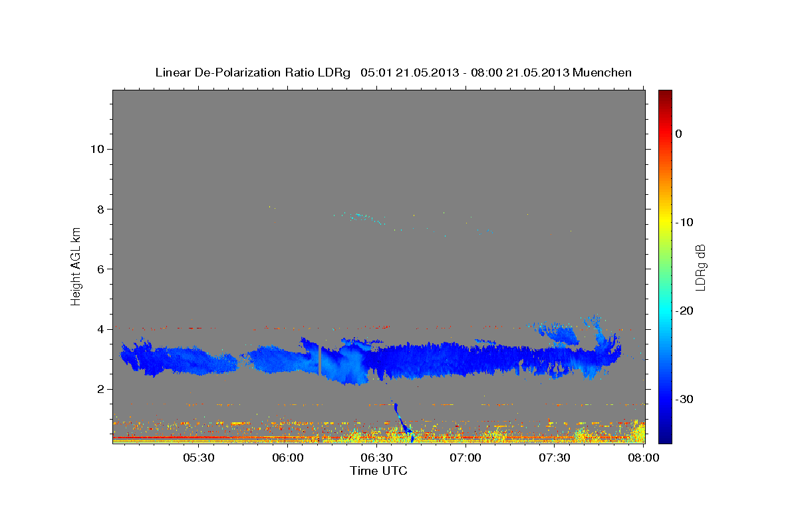Click the height tick label '6'
The width and height of the screenshot is (798, 532).
[101, 269]
